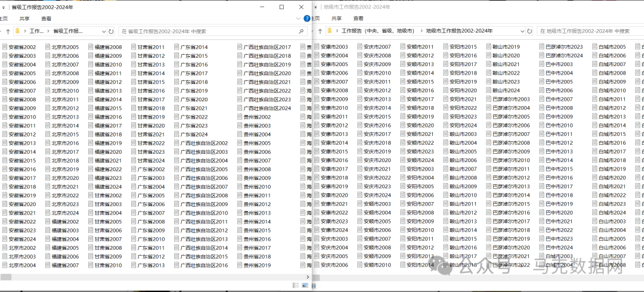
Task: Select the file icon of 鞍山市2019
Action: coord(489,47)
